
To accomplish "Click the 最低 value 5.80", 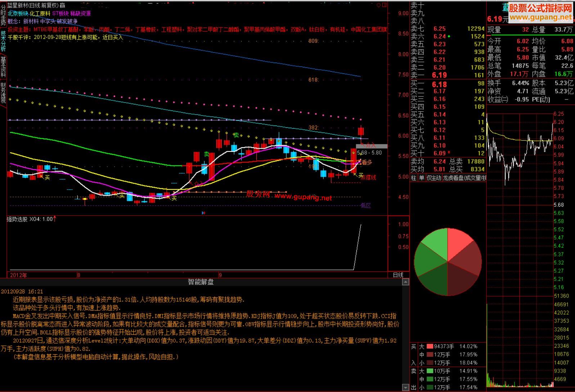I will tap(522, 58).
